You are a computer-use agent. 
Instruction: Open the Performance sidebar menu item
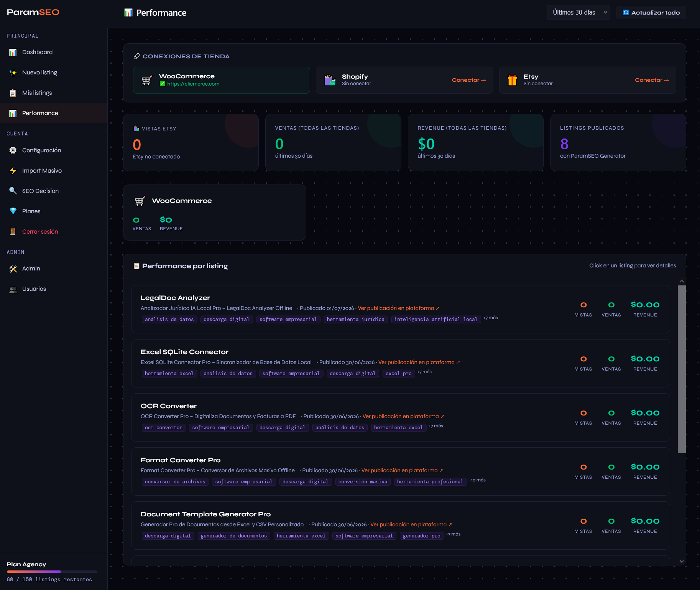(54, 113)
